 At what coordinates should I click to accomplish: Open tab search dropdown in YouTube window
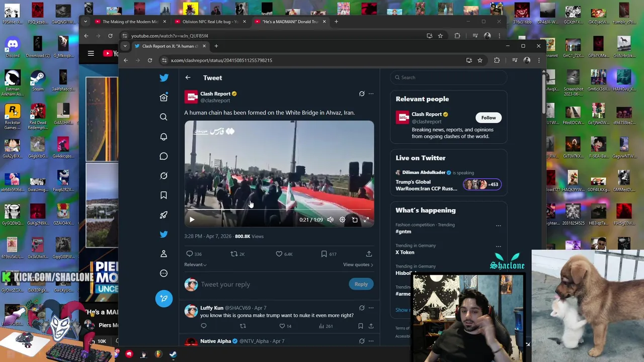pyautogui.click(x=86, y=22)
